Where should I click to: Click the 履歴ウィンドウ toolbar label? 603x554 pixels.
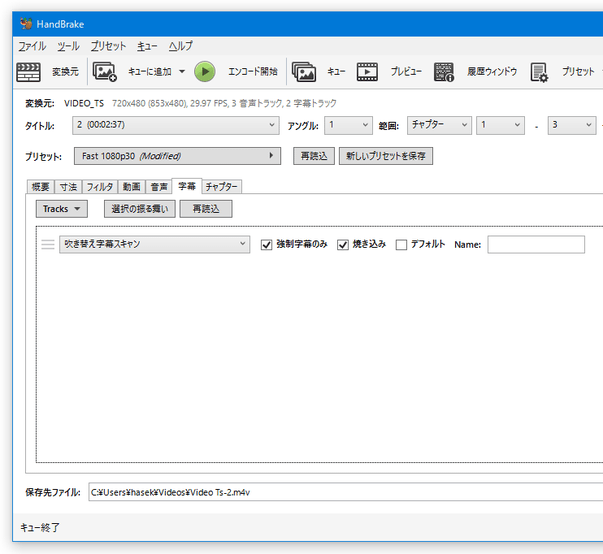click(492, 72)
